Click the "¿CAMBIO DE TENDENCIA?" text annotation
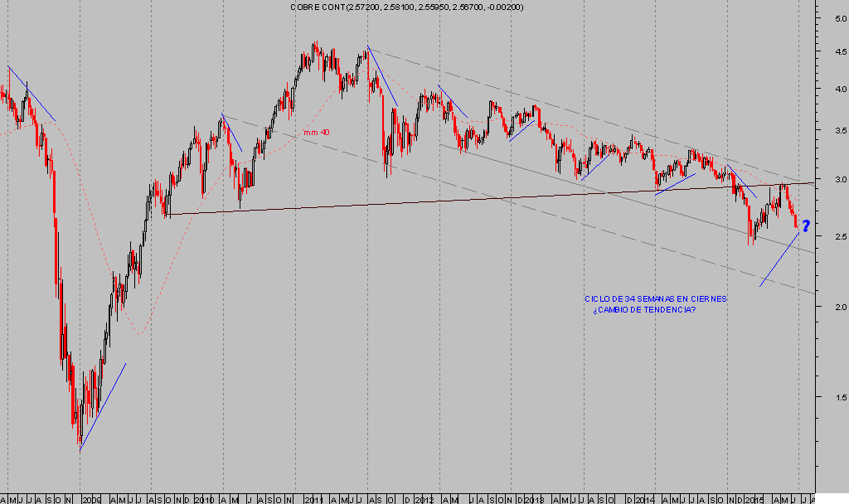This screenshot has width=849, height=504. (x=644, y=310)
